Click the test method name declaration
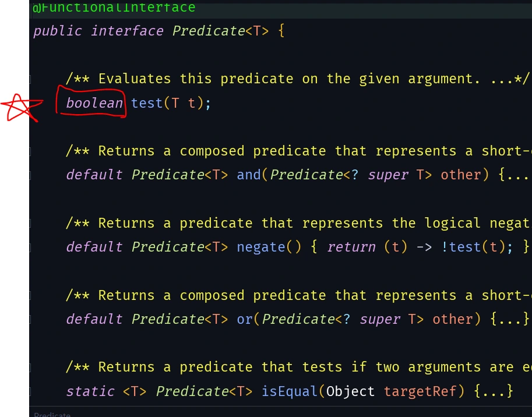Image resolution: width=532 pixels, height=417 pixels. (147, 103)
